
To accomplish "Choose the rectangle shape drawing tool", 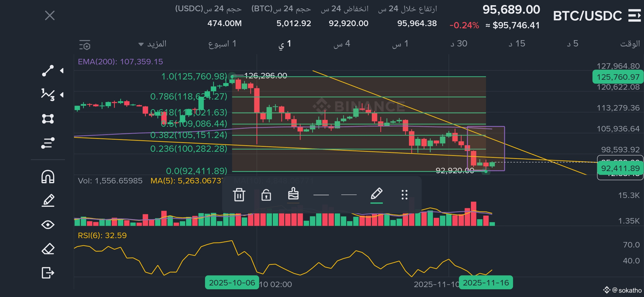I will pos(48,119).
